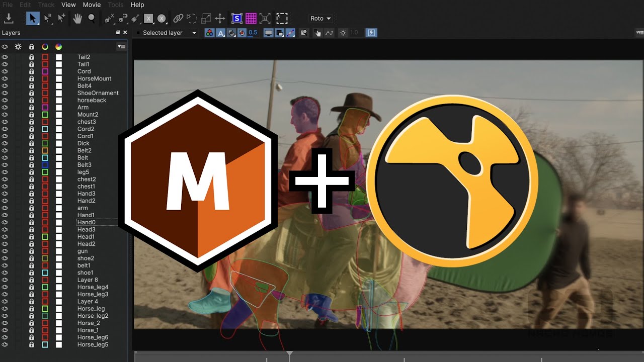Open the Track menu
644x362 pixels.
[46, 5]
